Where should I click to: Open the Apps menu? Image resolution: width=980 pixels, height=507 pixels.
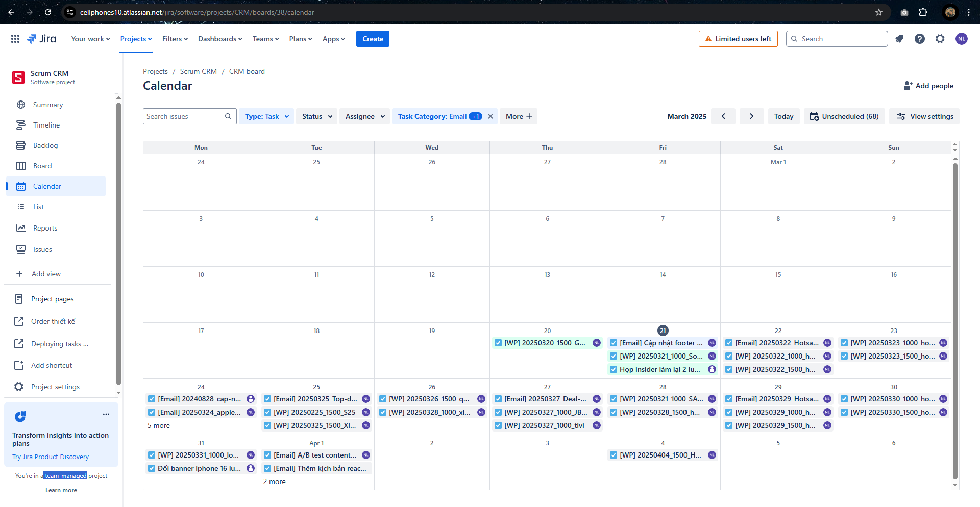pyautogui.click(x=334, y=39)
